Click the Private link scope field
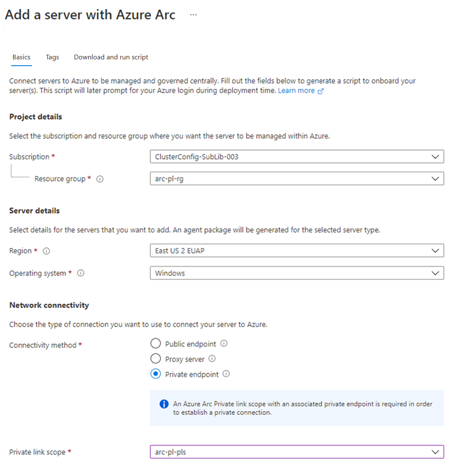This screenshot has width=463, height=476. [x=297, y=452]
